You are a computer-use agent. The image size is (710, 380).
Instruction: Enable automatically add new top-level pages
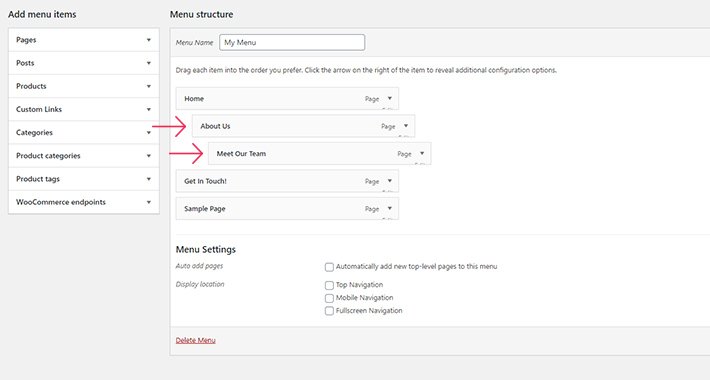(329, 267)
